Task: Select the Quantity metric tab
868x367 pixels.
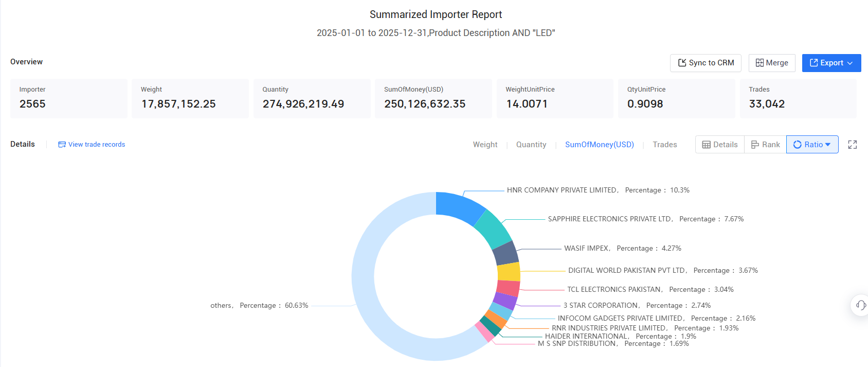Action: click(531, 145)
